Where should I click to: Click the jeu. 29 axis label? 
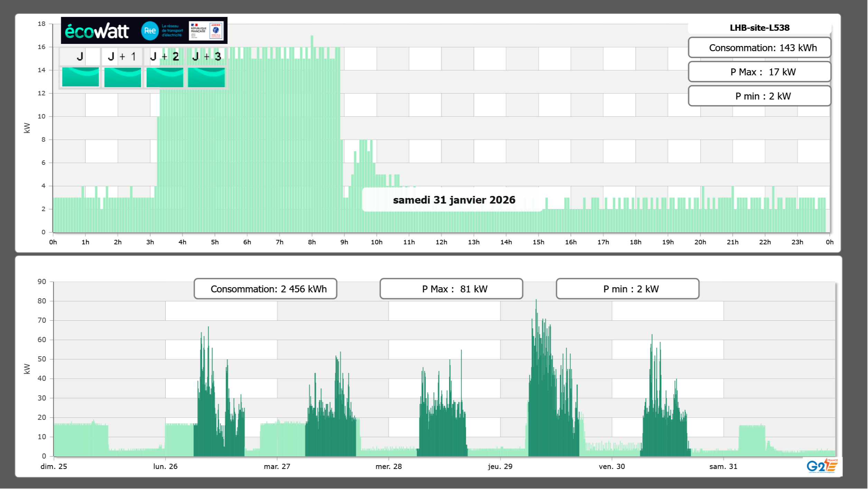coord(500,466)
